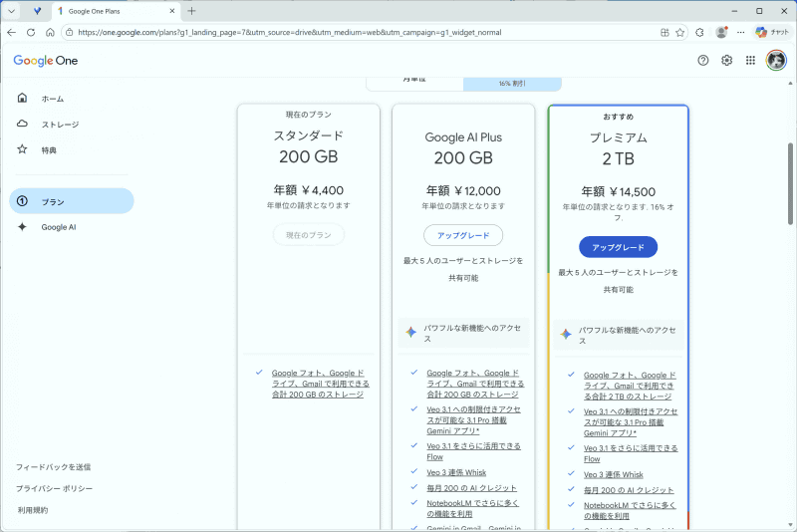This screenshot has height=532, width=797.
Task: Bookmark this page with the star icon
Action: point(679,33)
